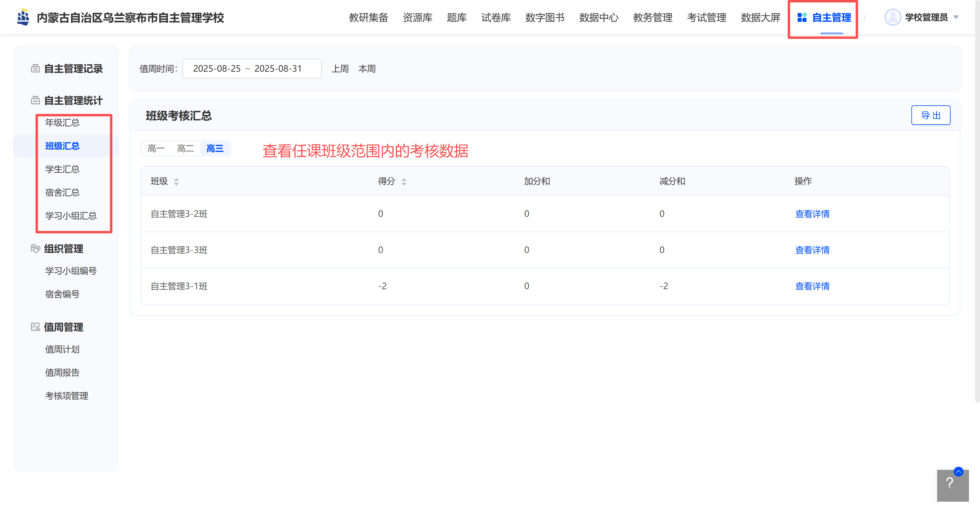This screenshot has height=509, width=980.
Task: View details for 自主管理3-1班
Action: point(812,286)
